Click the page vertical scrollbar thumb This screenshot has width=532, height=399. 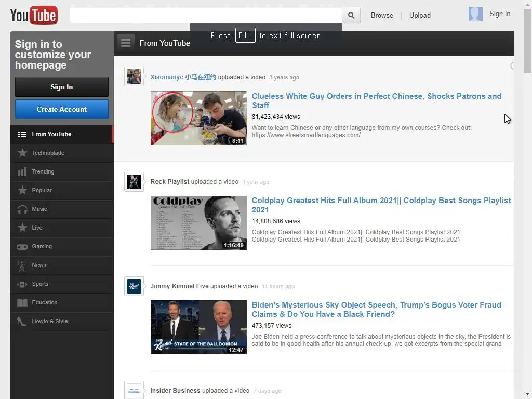point(527,41)
